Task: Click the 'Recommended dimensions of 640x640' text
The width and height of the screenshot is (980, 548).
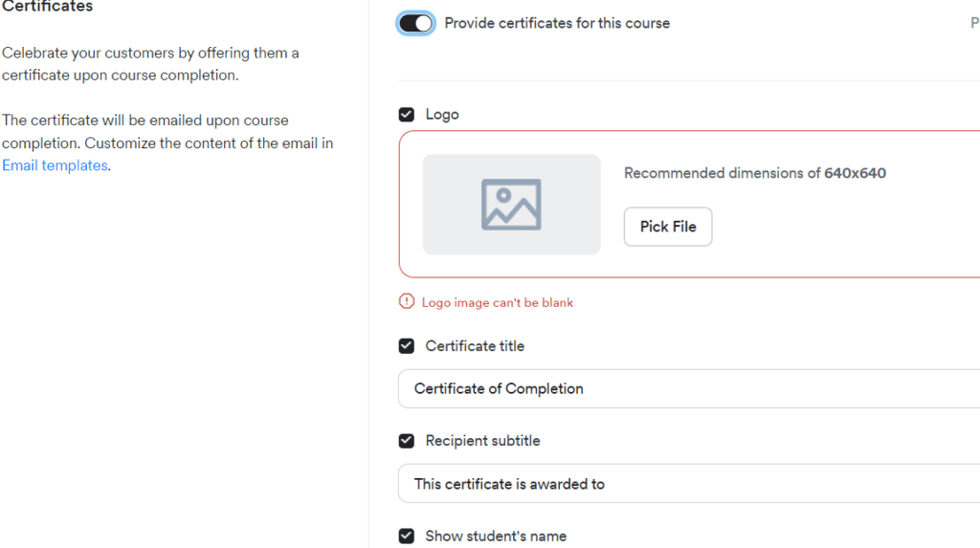Action: tap(754, 173)
